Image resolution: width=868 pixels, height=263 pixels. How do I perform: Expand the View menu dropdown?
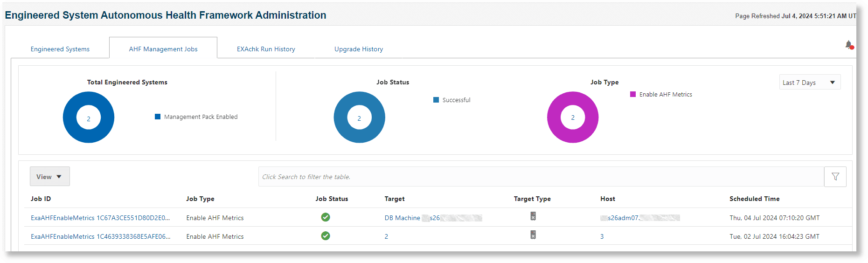coord(49,177)
